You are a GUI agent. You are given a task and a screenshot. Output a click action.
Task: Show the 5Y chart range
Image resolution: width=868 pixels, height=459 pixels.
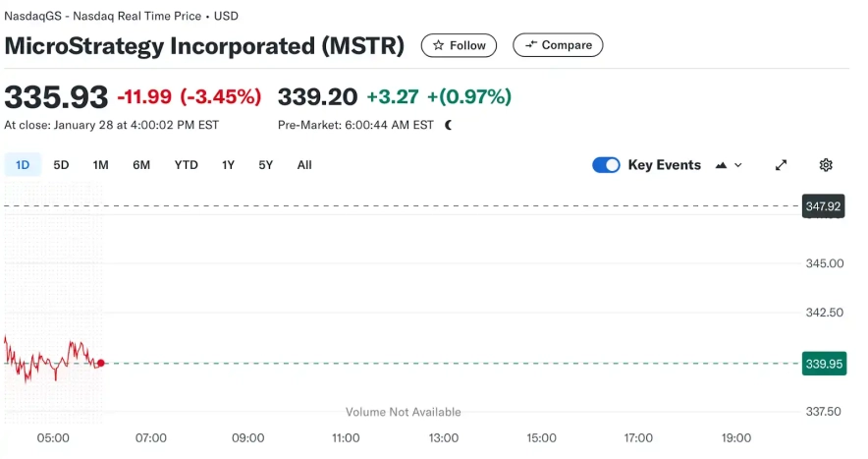click(266, 165)
